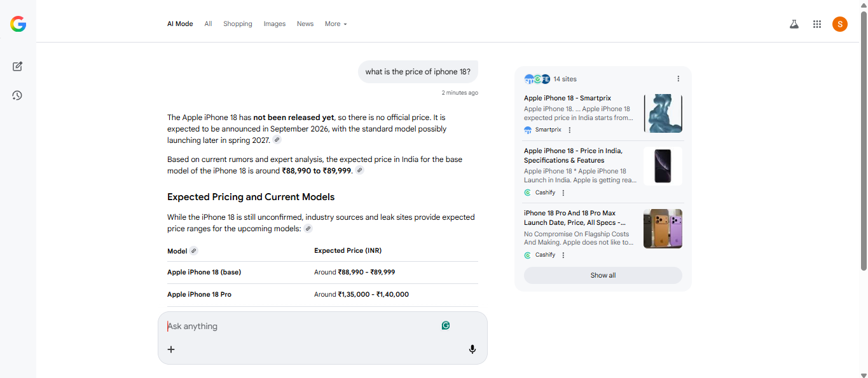Viewport: 868px width, 378px height.
Task: Open options menu for 14 sites panel
Action: coord(678,79)
